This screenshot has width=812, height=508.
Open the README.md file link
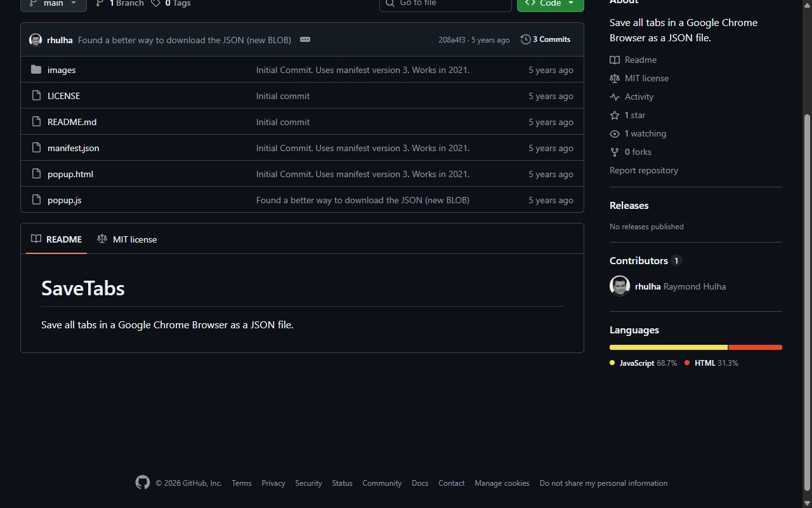pyautogui.click(x=72, y=122)
